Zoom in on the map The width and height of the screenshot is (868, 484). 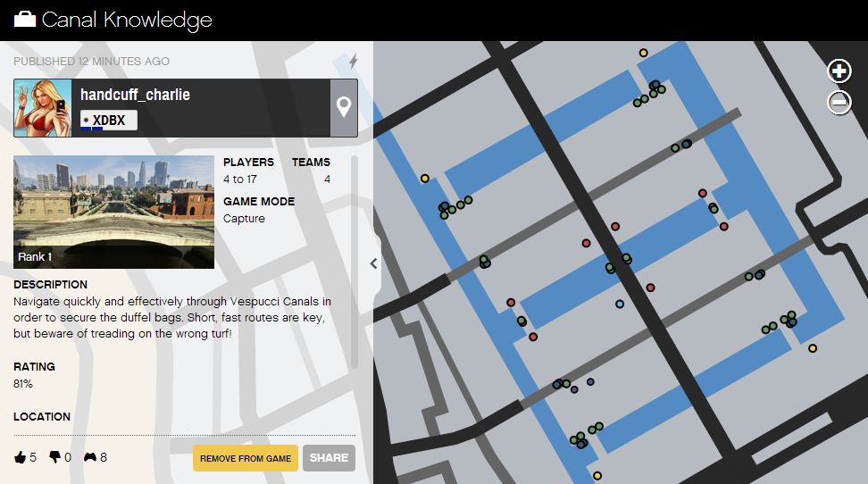point(839,71)
